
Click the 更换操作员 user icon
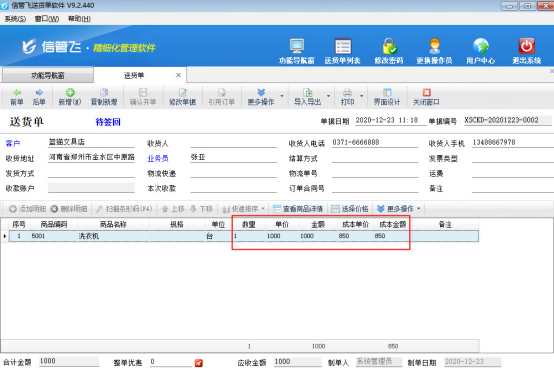pyautogui.click(x=434, y=46)
